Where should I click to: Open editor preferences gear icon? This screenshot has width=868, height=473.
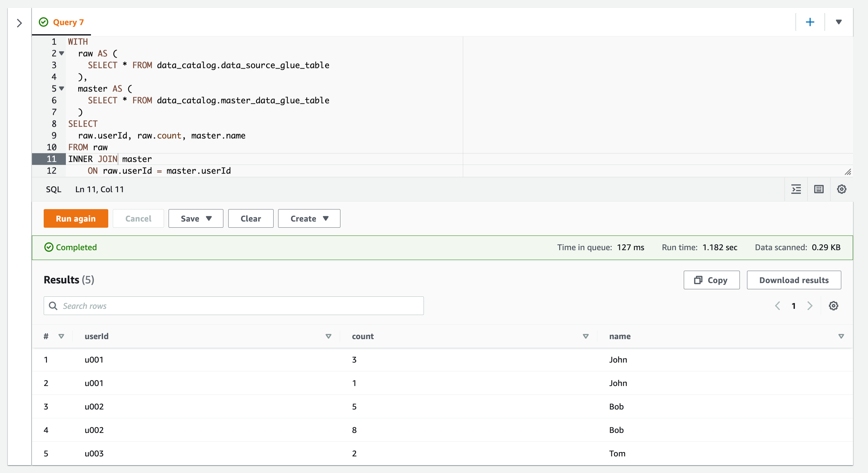841,189
